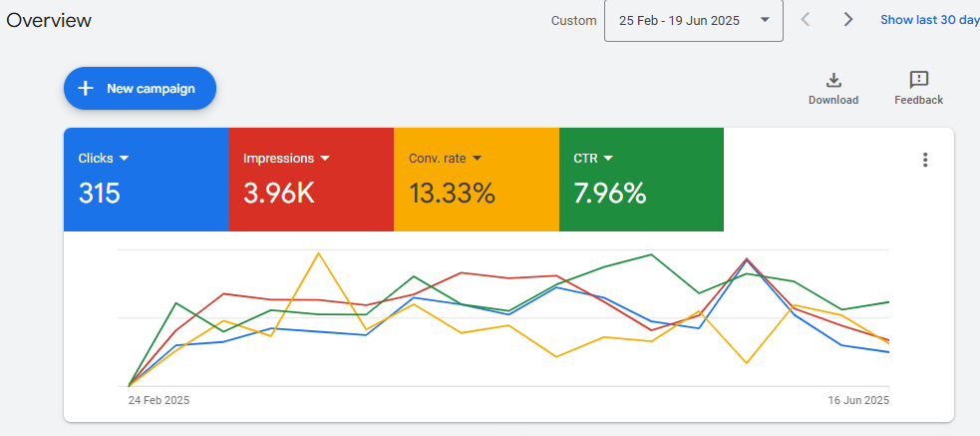The image size is (980, 436).
Task: Select the blue Clicks scorecard
Action: [146, 180]
